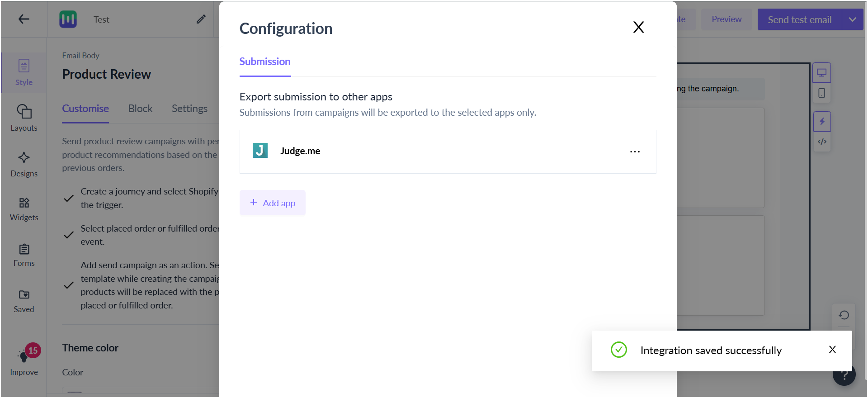Open the Widgets sidebar panel

[x=24, y=209]
